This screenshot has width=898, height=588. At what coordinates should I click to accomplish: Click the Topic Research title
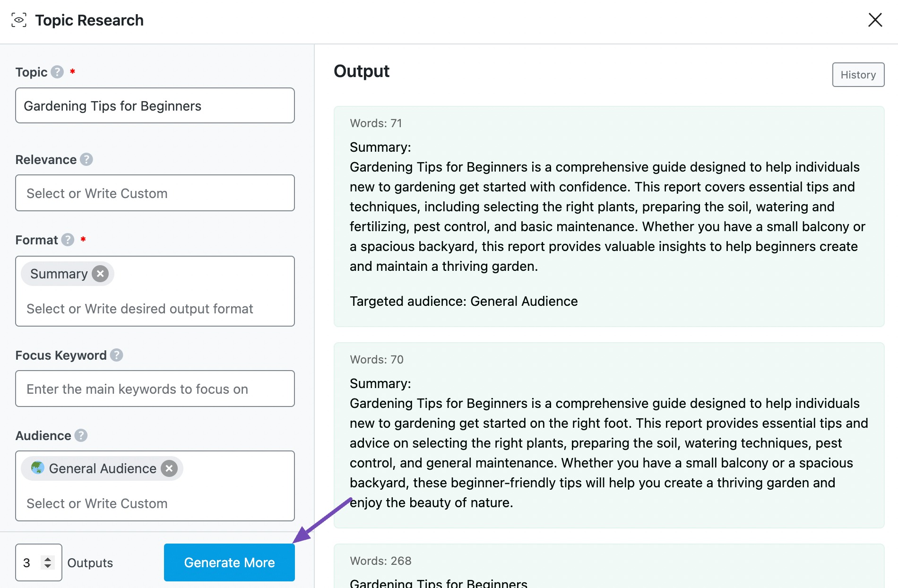89,20
